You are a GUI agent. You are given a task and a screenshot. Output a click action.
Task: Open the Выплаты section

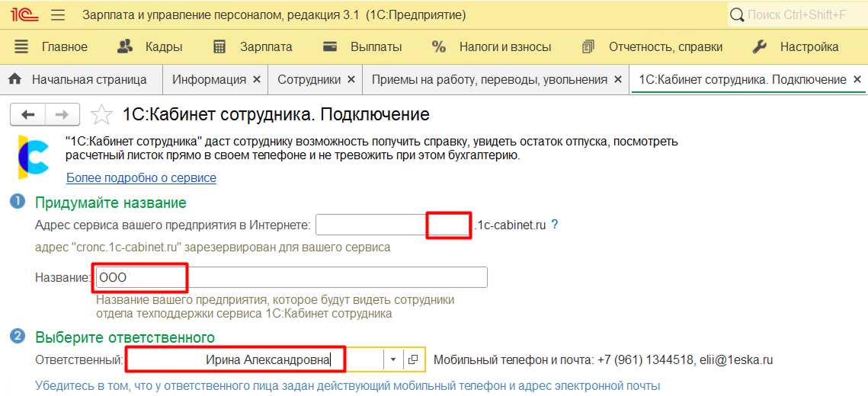coord(376,47)
